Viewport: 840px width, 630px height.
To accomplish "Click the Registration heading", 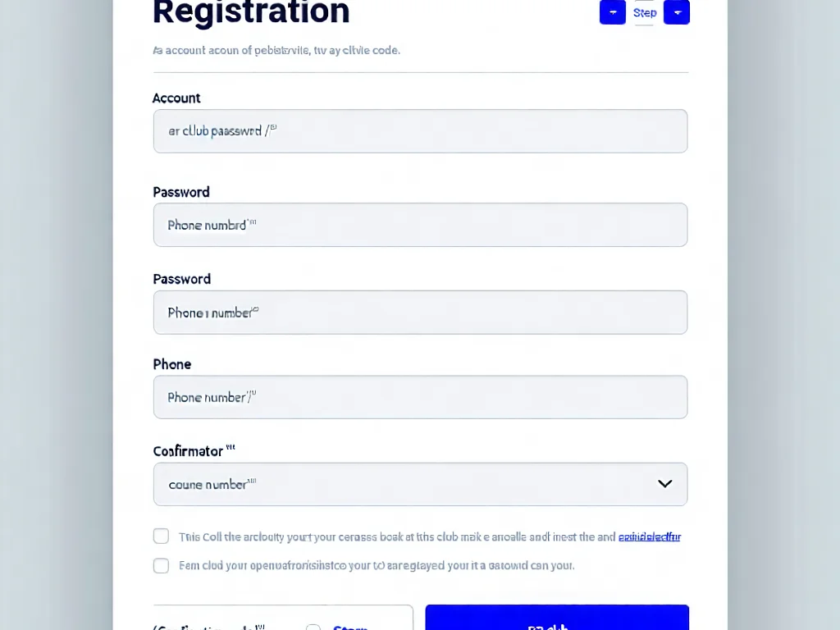I will [251, 12].
